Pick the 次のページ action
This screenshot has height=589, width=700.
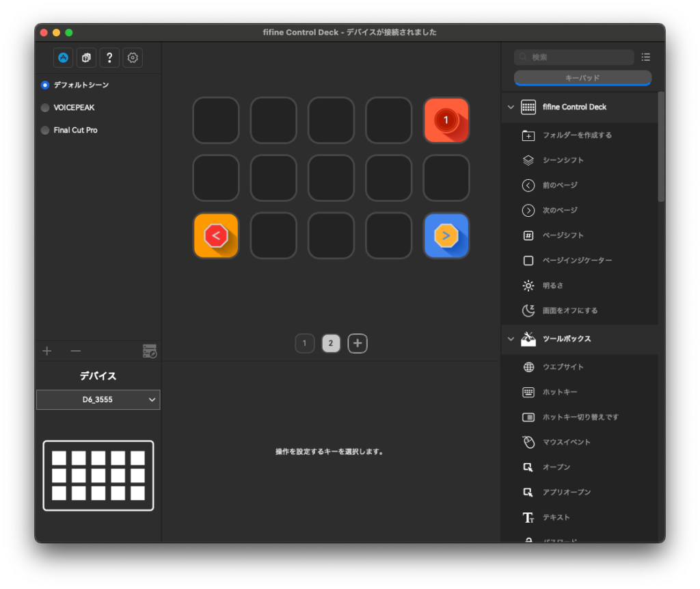(563, 210)
